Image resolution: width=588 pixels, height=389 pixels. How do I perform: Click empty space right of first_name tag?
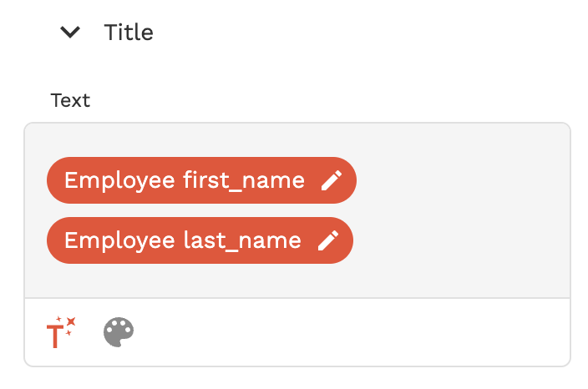coord(459,180)
